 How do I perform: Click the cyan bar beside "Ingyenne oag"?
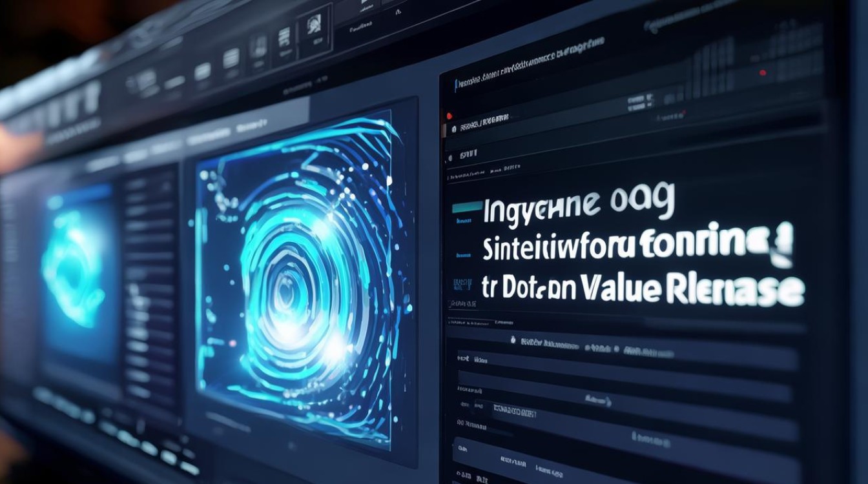[x=467, y=207]
